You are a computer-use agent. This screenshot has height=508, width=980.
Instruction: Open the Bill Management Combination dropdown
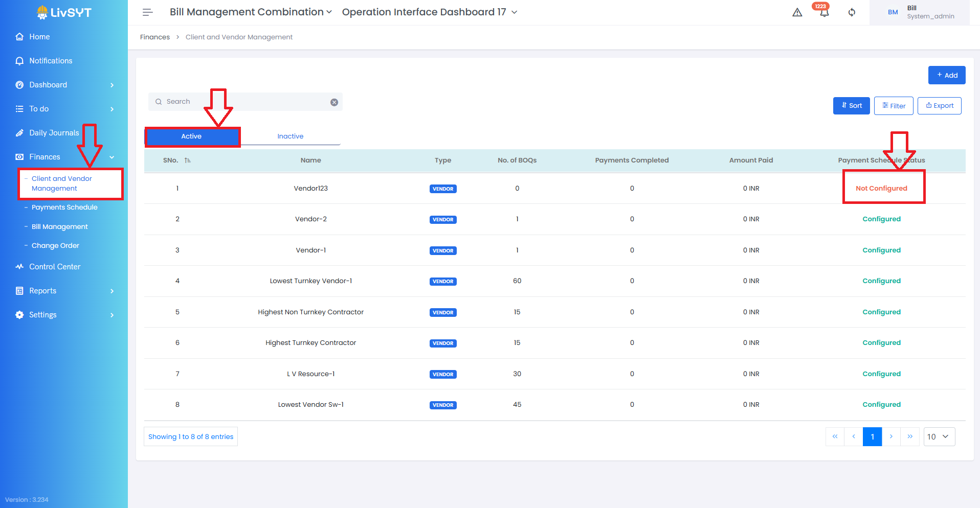[x=251, y=12]
